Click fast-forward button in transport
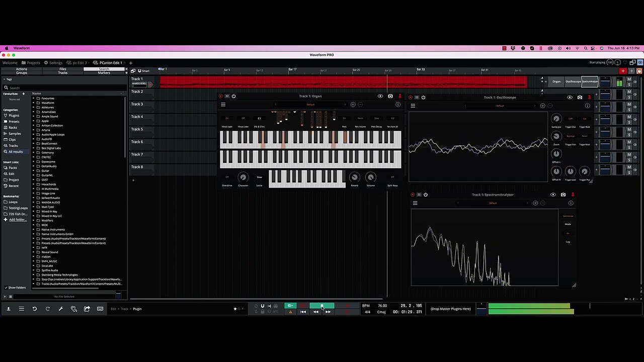Screen dimensions: 644x362 tap(328, 312)
